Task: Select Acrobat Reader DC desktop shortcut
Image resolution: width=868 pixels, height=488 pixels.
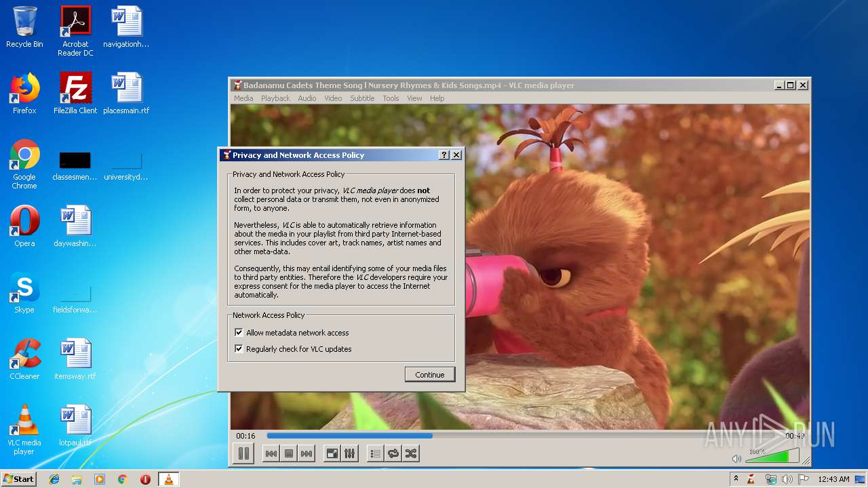Action: 75,31
